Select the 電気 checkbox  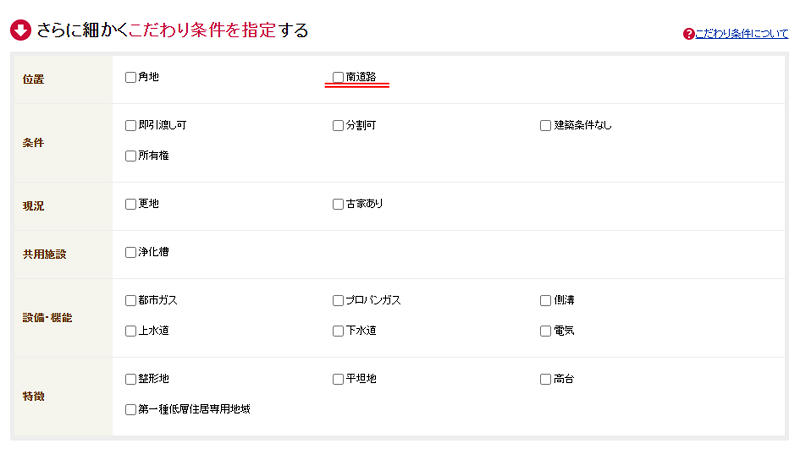click(x=546, y=330)
